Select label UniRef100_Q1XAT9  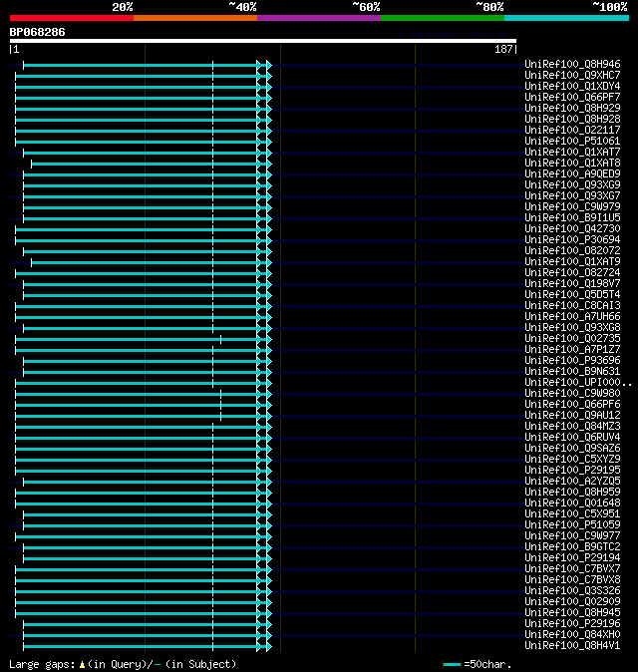pos(572,262)
